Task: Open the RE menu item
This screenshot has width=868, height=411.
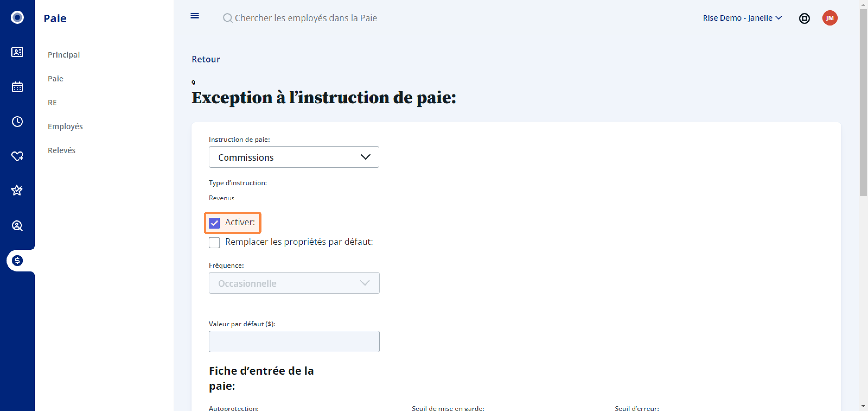Action: pos(52,103)
